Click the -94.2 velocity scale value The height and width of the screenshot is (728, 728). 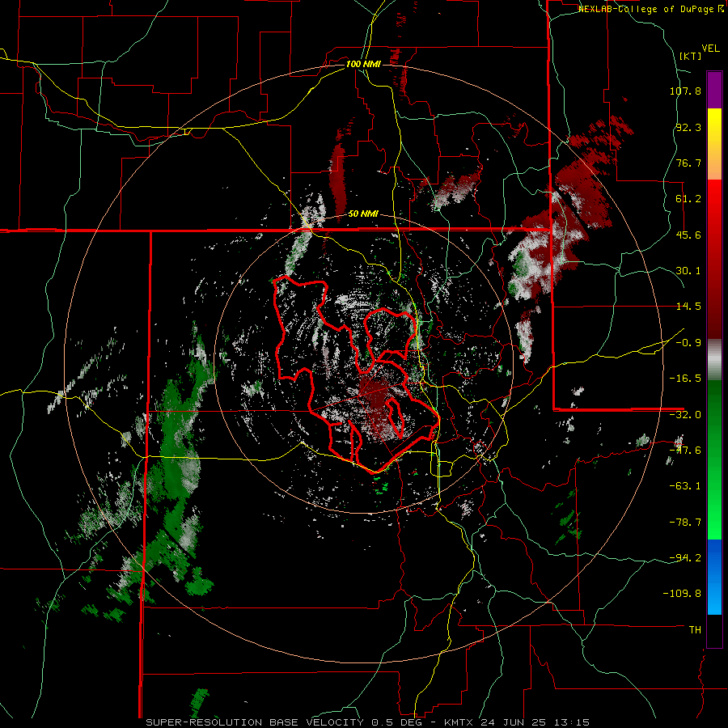[x=685, y=557]
